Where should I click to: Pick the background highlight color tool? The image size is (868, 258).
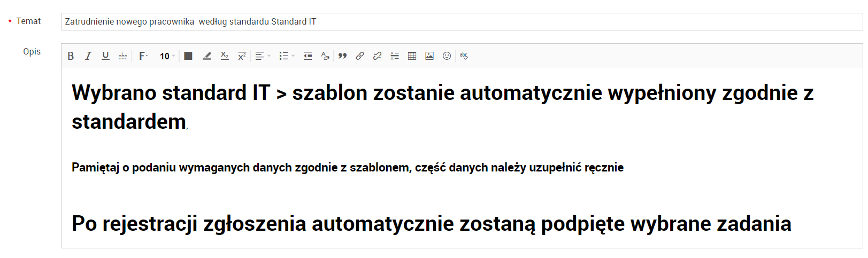point(206,56)
